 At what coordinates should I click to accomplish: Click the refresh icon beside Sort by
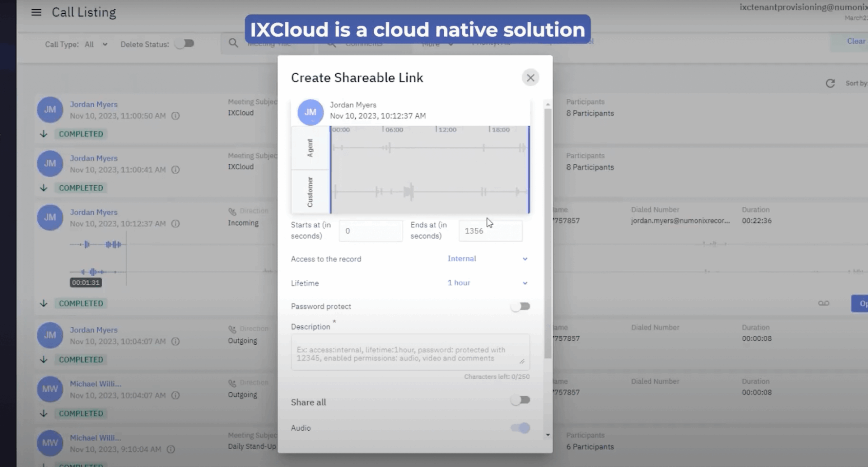830,83
